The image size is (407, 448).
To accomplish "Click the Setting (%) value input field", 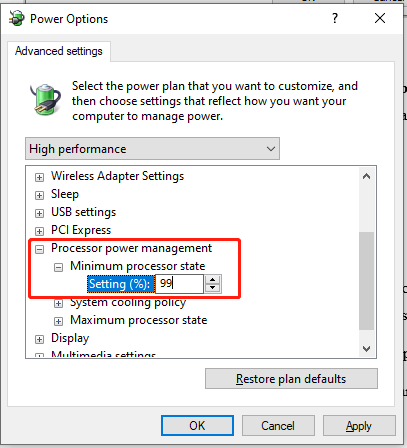I will (179, 284).
